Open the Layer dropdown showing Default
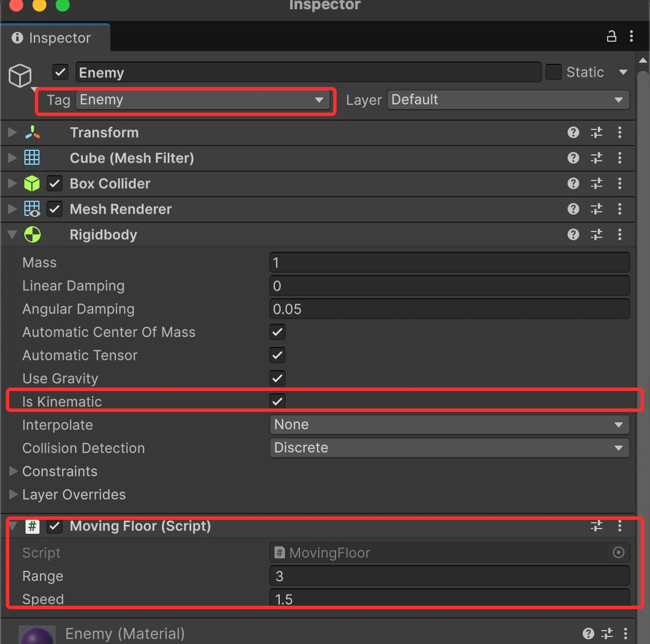 pyautogui.click(x=508, y=100)
